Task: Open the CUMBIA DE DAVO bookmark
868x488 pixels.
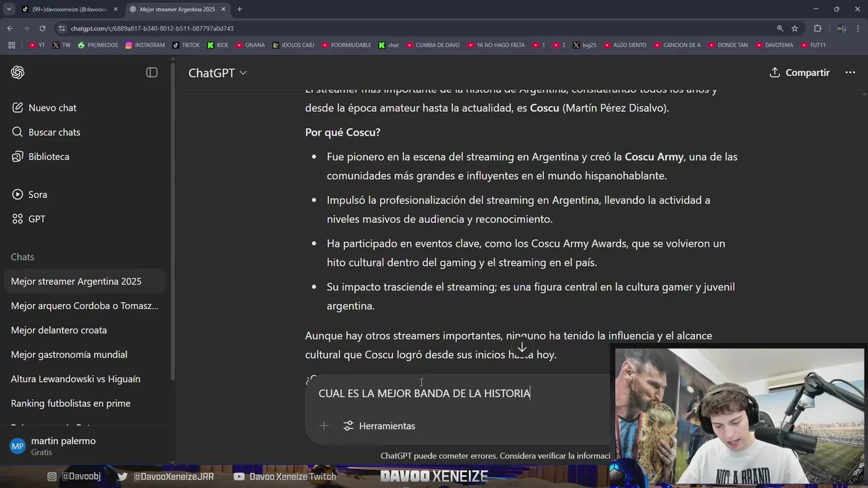Action: pos(433,45)
